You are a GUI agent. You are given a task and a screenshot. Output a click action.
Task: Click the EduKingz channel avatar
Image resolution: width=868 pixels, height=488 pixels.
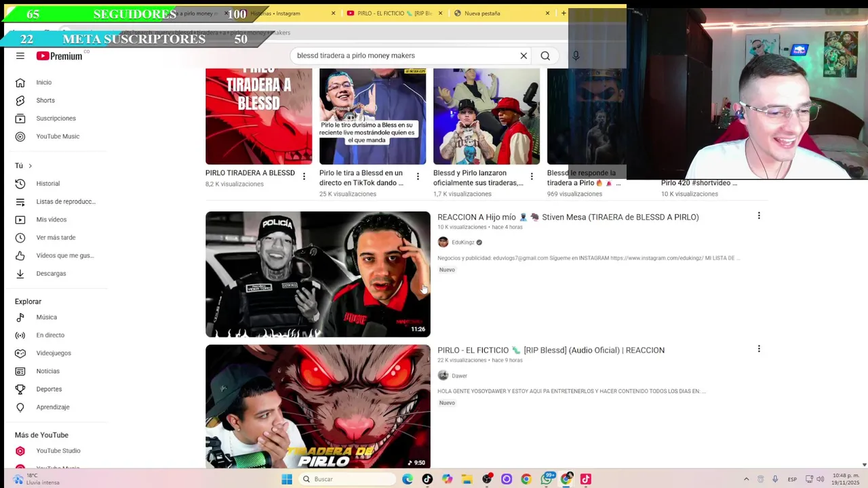point(443,242)
